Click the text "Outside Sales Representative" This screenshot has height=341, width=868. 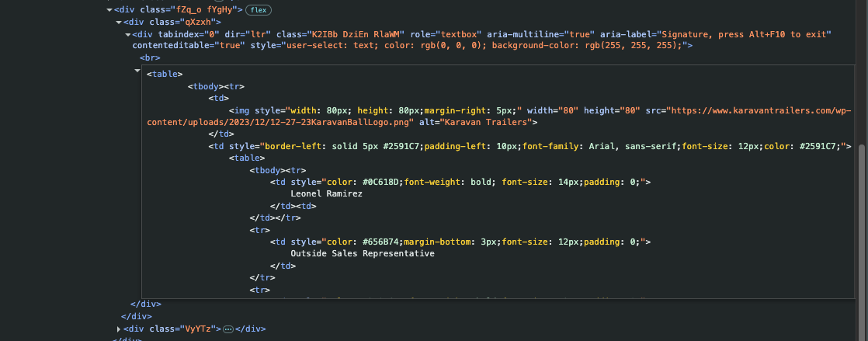[363, 253]
